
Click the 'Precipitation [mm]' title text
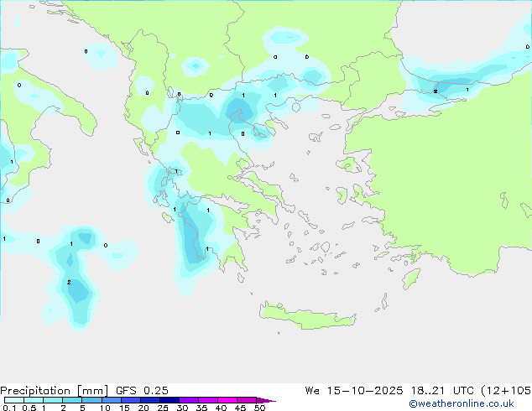click(x=55, y=391)
